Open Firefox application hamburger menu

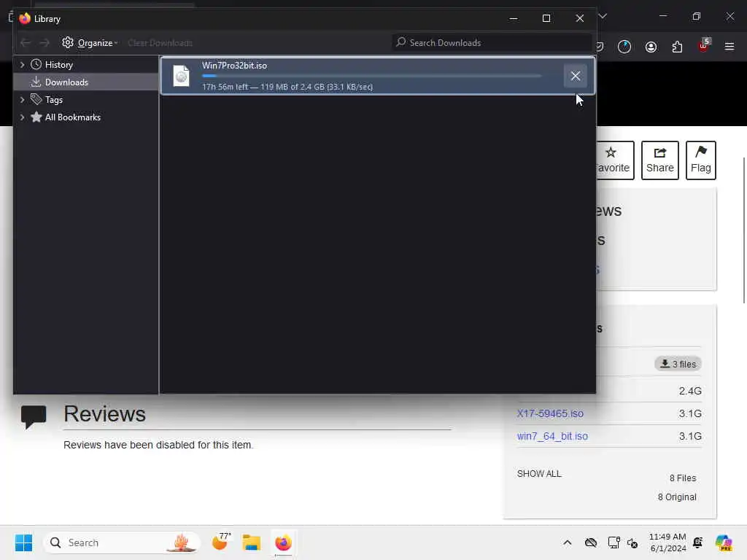pyautogui.click(x=729, y=47)
